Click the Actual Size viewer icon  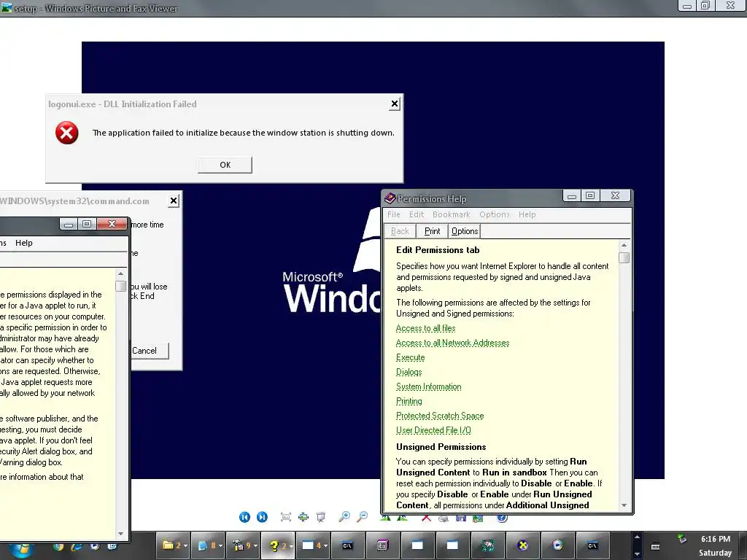303,517
